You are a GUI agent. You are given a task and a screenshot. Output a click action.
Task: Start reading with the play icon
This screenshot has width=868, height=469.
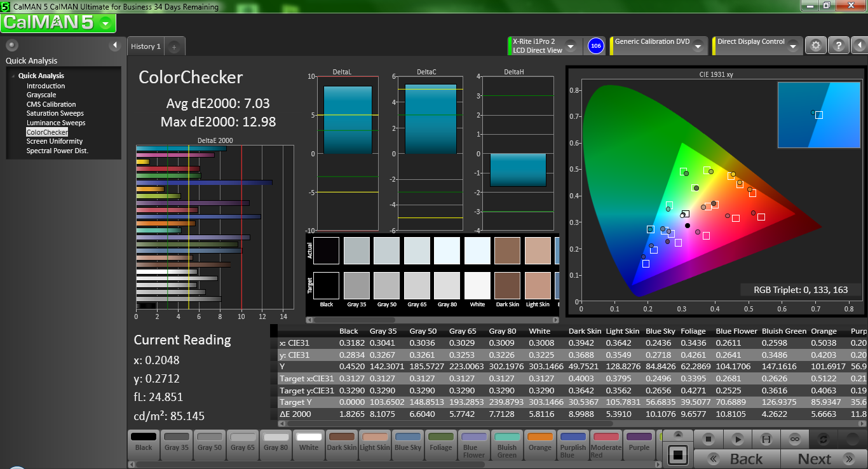click(738, 439)
